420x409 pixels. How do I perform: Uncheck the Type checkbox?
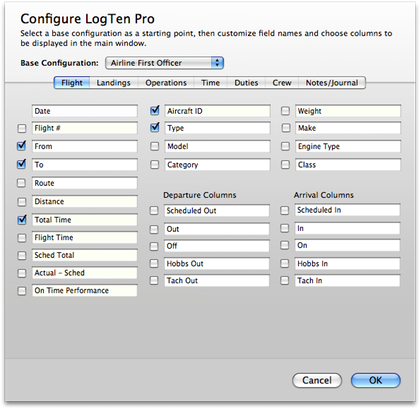(155, 128)
